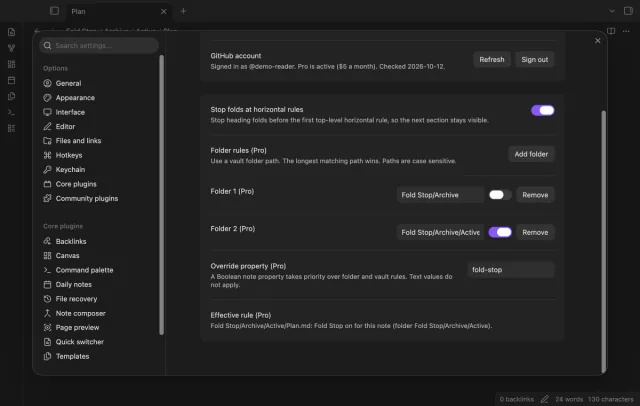Refresh the GitHub account status
640x406 pixels.
(x=491, y=60)
